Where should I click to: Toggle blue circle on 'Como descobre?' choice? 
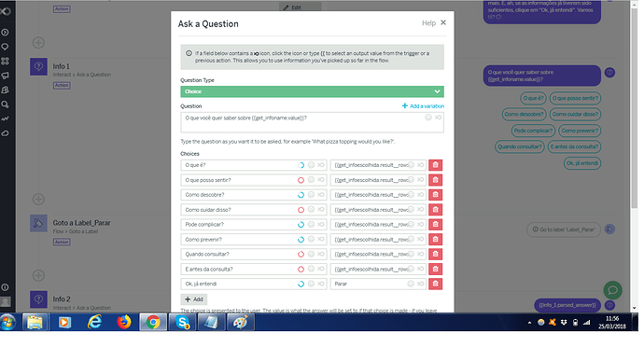(x=301, y=195)
